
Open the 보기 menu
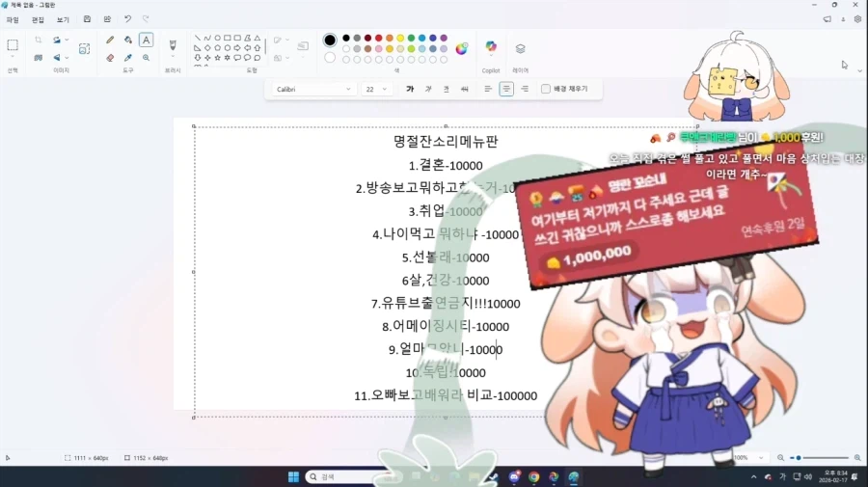(x=63, y=20)
